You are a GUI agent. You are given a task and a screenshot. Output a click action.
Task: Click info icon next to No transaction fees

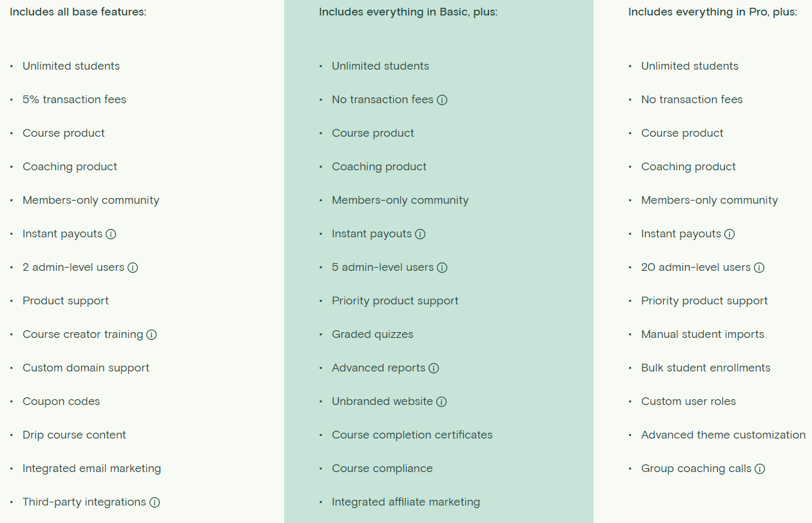442,100
